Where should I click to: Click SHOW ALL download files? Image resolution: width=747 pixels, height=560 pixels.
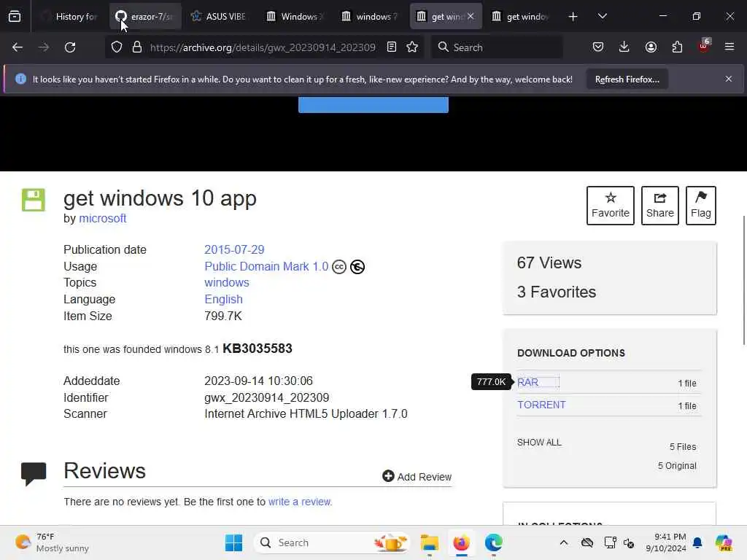(539, 443)
